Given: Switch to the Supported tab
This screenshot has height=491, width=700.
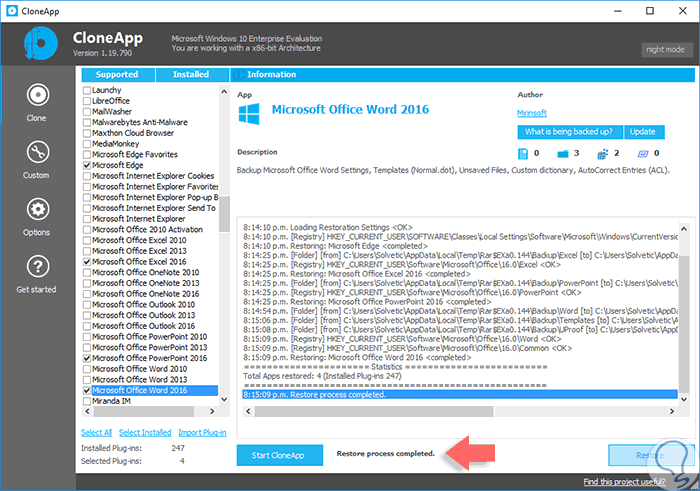Looking at the screenshot, I should [118, 75].
